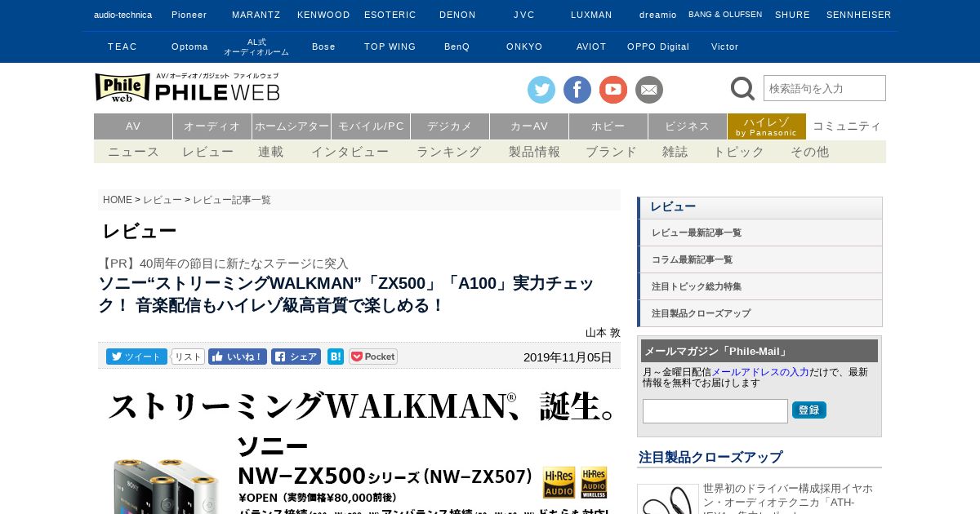Select ランキング in the sub menu
The height and width of the screenshot is (514, 980).
click(449, 152)
